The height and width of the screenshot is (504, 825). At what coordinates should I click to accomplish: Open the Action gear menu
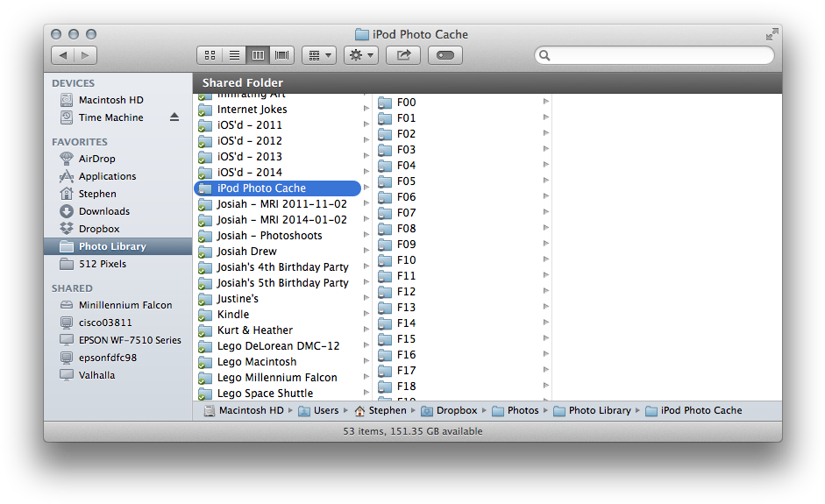(361, 55)
